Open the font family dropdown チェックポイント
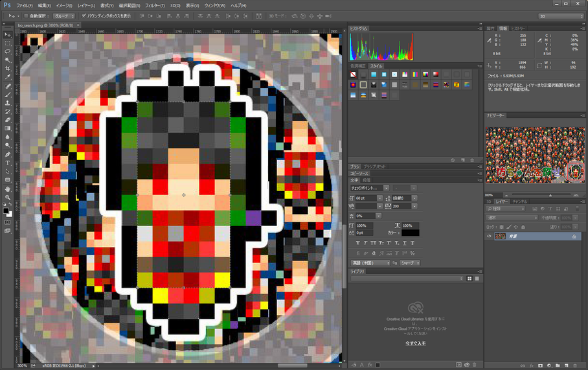The width and height of the screenshot is (588, 370). (386, 188)
